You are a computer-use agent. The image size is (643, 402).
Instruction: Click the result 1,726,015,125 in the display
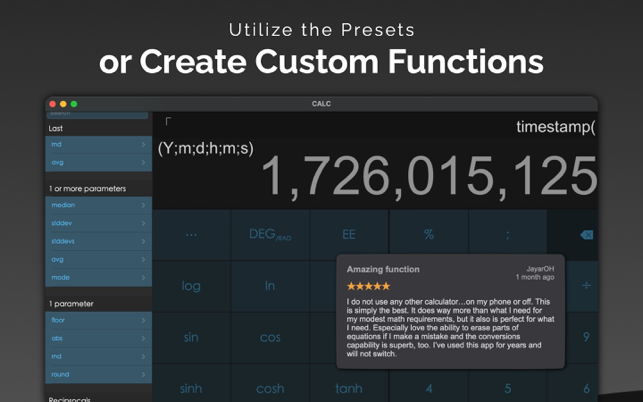click(429, 176)
